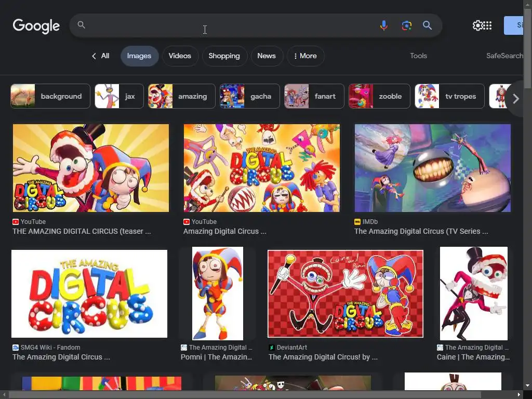Image resolution: width=532 pixels, height=399 pixels.
Task: Click 'THE AMAZING DIGITAL CIRCUS (teaser ...' title
Action: (x=82, y=231)
